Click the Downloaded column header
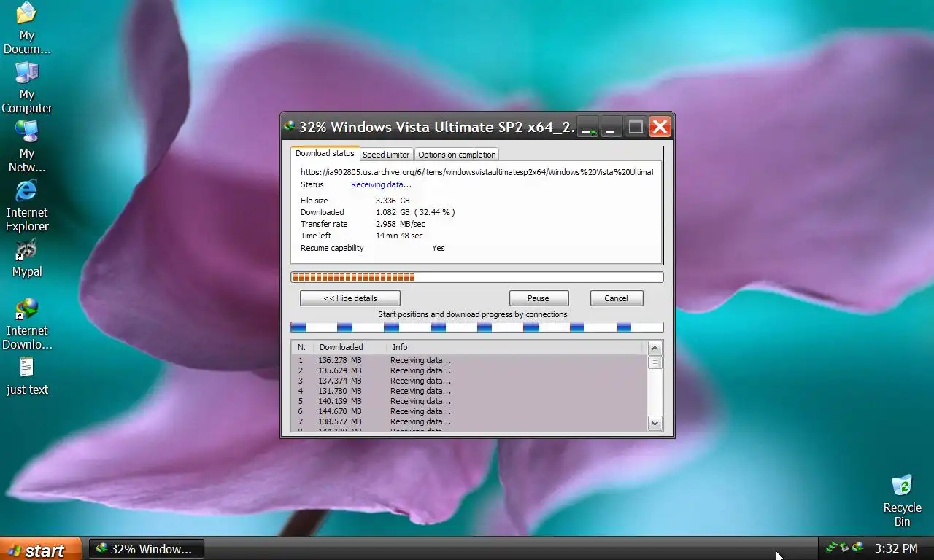 [x=350, y=347]
